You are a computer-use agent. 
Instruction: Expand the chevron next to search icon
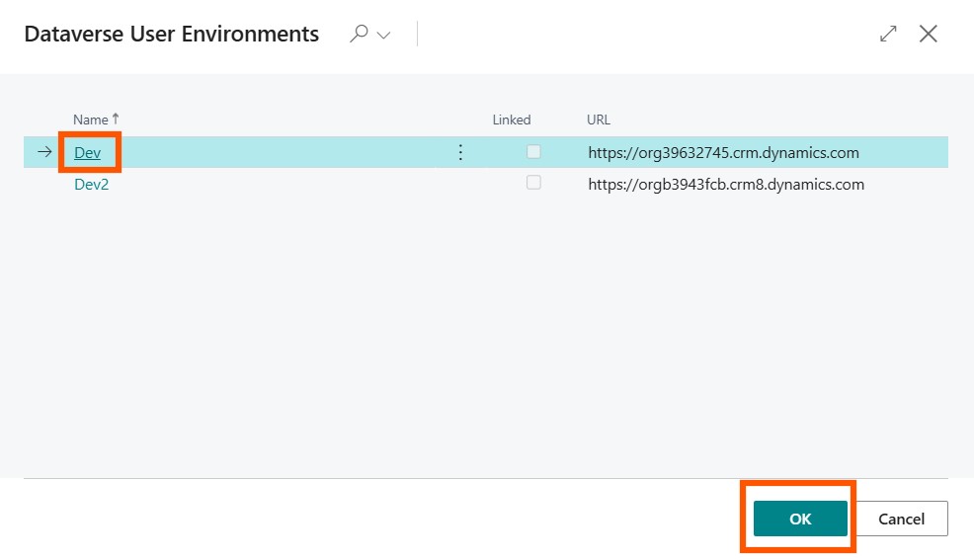point(383,36)
